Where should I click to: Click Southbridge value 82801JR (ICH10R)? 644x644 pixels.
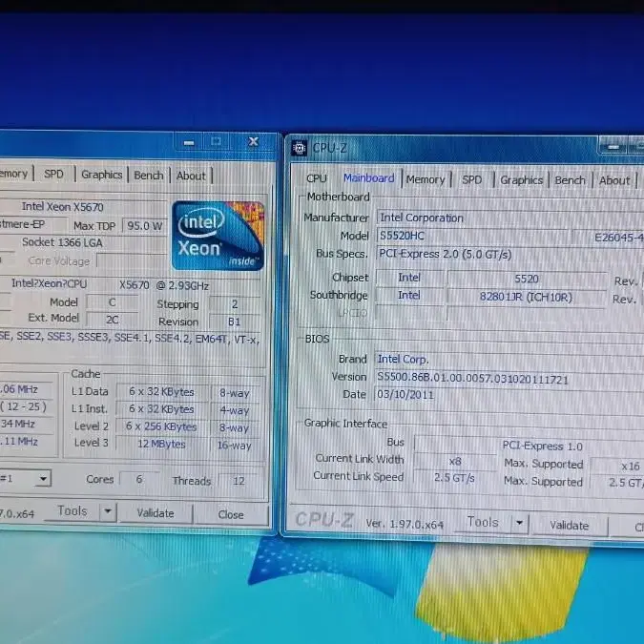tap(526, 297)
